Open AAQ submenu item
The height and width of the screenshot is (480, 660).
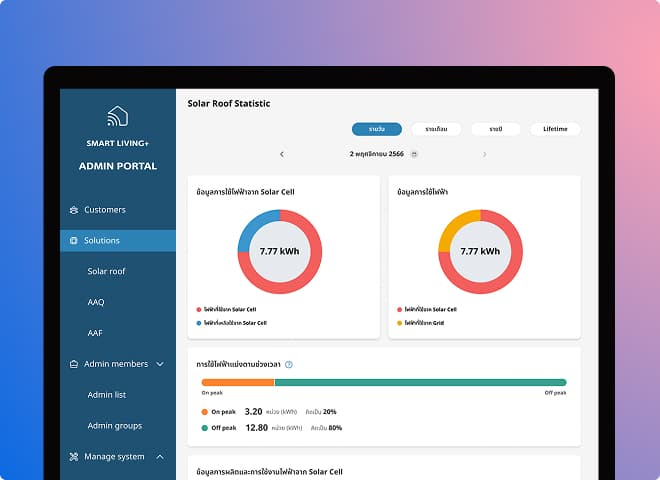click(x=96, y=302)
